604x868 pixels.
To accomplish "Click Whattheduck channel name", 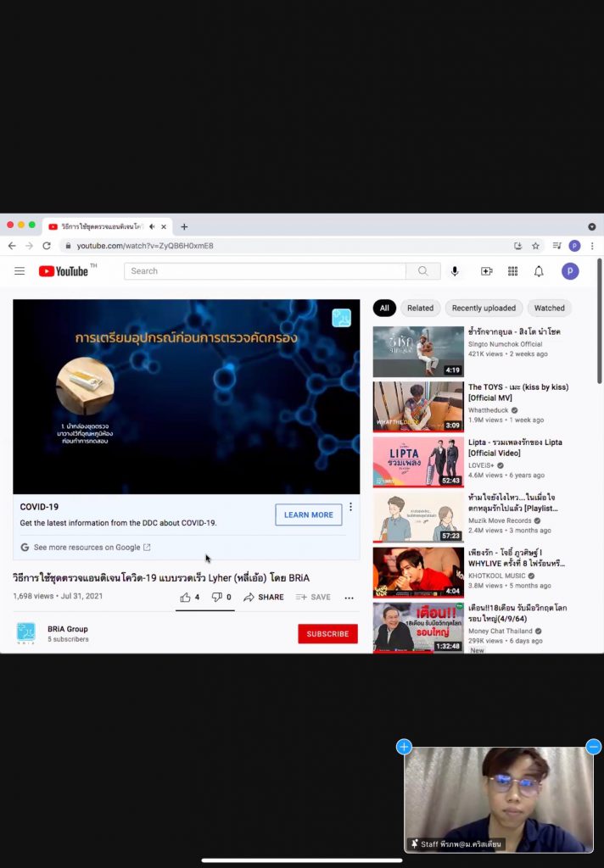I will click(488, 410).
